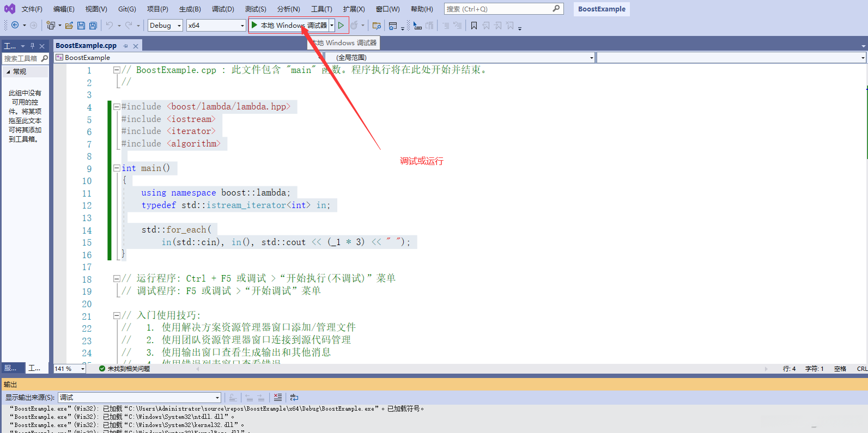Click the navigate backward arrow icon
Screen dimensions: 868x433
click(15, 25)
